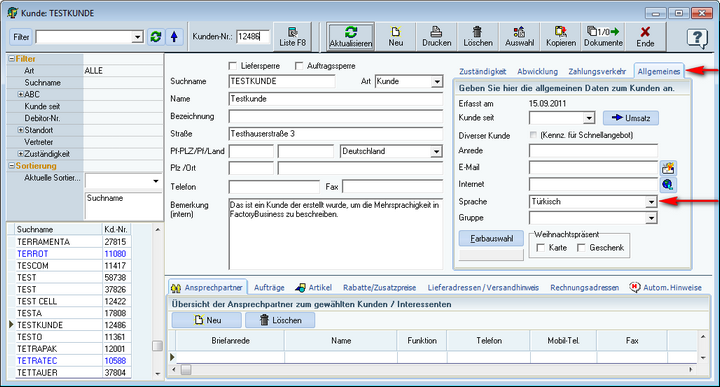Toggle the Auftragssperre checkbox
The height and width of the screenshot is (387, 720).
(299, 66)
